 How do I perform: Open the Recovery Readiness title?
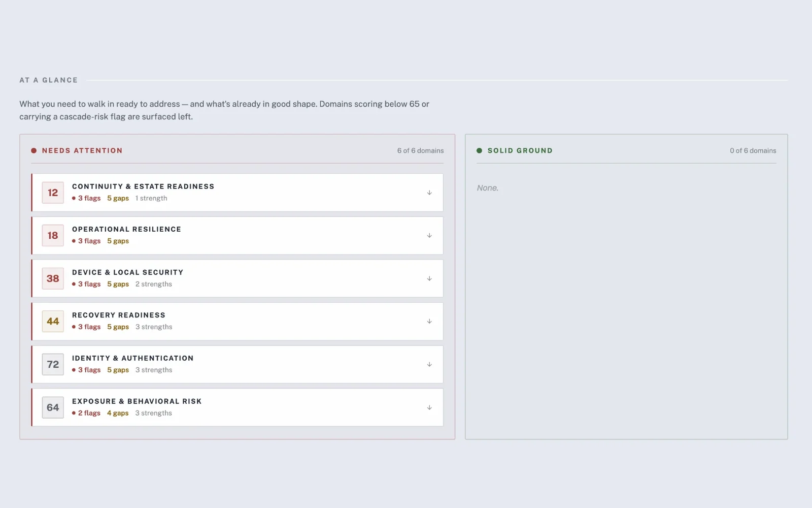pos(119,315)
